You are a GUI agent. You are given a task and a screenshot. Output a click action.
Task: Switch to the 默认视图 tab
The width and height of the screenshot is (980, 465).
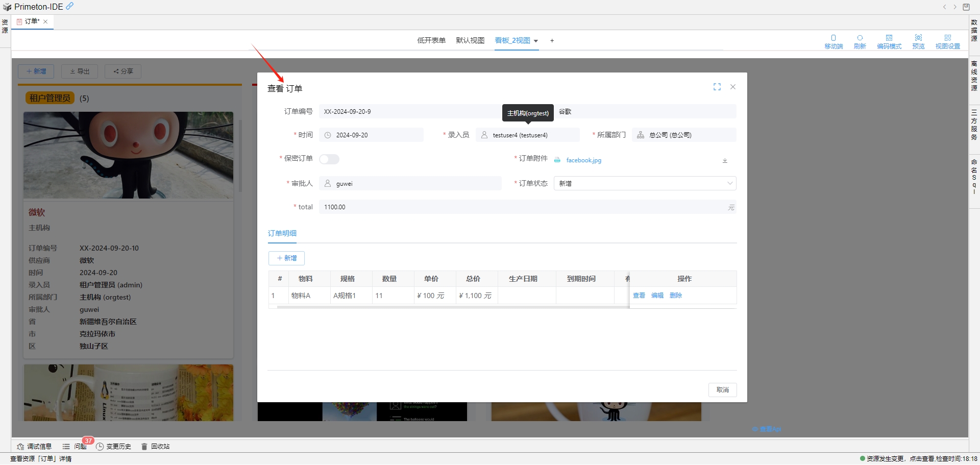coord(470,41)
